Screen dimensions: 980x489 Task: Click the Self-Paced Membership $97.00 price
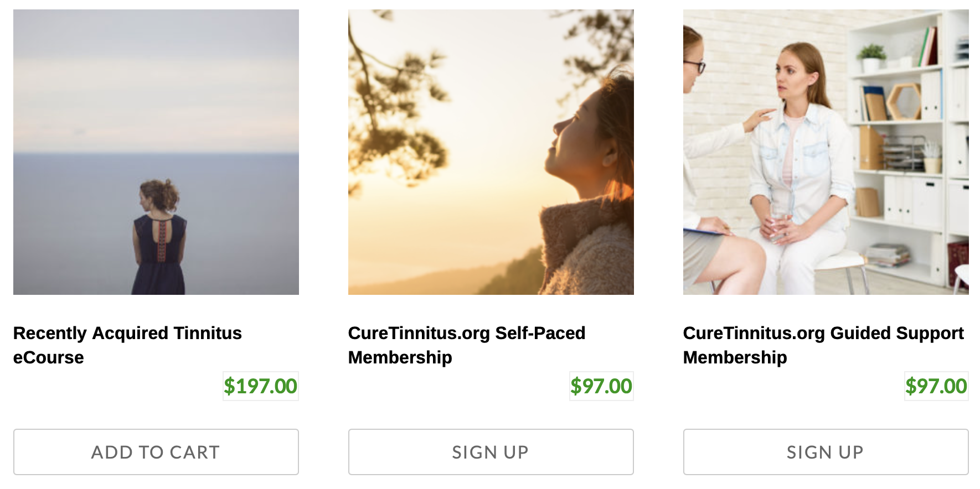coord(601,386)
